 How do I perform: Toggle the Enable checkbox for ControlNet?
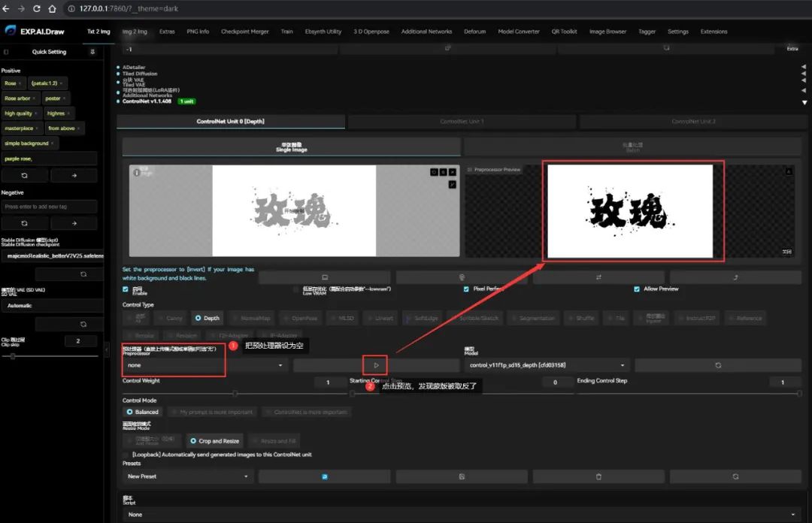pyautogui.click(x=126, y=289)
